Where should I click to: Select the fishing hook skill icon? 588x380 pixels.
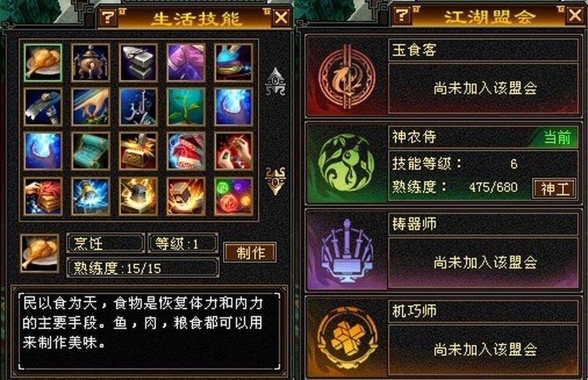[138, 107]
